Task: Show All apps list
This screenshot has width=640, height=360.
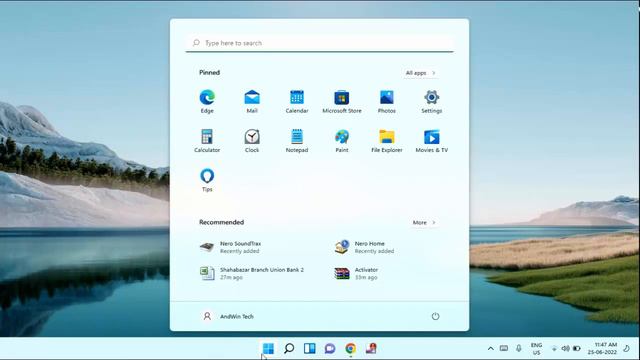Action: [x=420, y=73]
